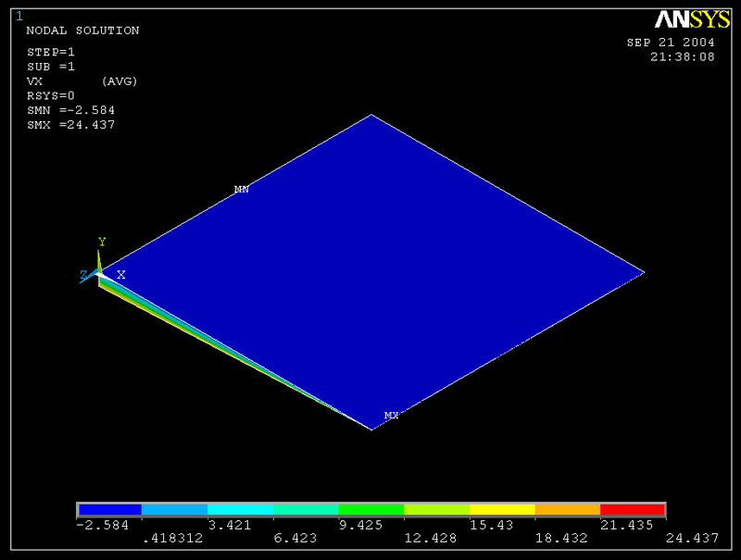Click the 21:38:08 time stamp
The width and height of the screenshot is (741, 560).
point(683,57)
